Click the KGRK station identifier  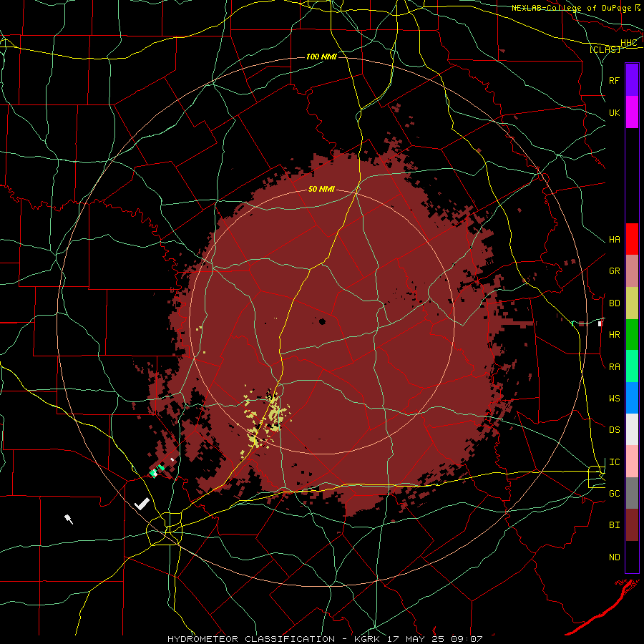click(369, 639)
